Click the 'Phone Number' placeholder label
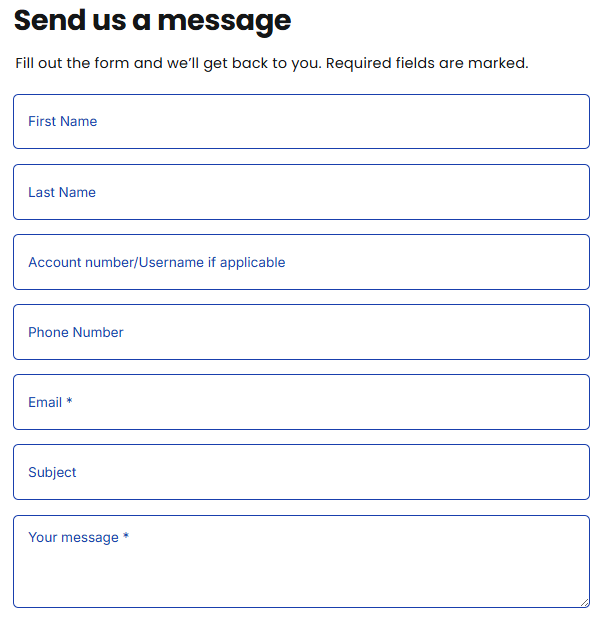Viewport: 602px width, 619px height. point(76,332)
